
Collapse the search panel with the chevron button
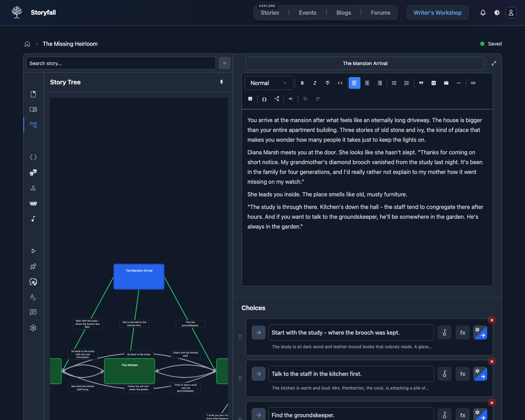click(225, 63)
